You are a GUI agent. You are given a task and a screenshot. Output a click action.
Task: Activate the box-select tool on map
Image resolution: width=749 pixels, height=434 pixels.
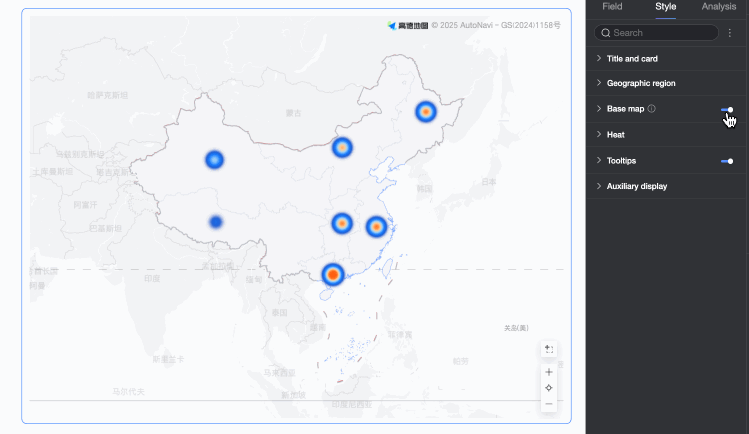(549, 349)
